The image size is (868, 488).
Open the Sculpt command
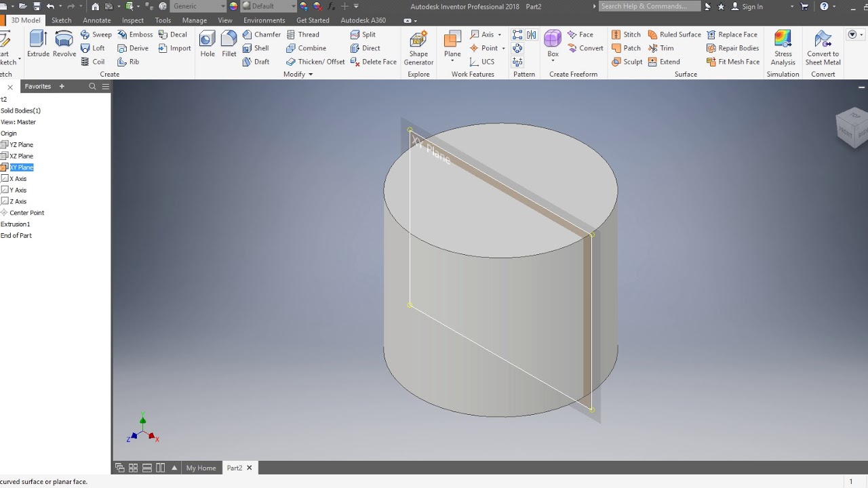point(627,62)
